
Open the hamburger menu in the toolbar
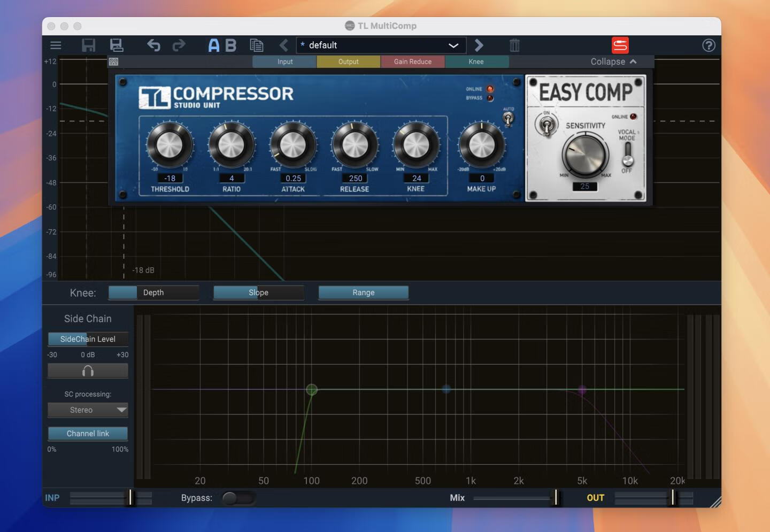[56, 45]
